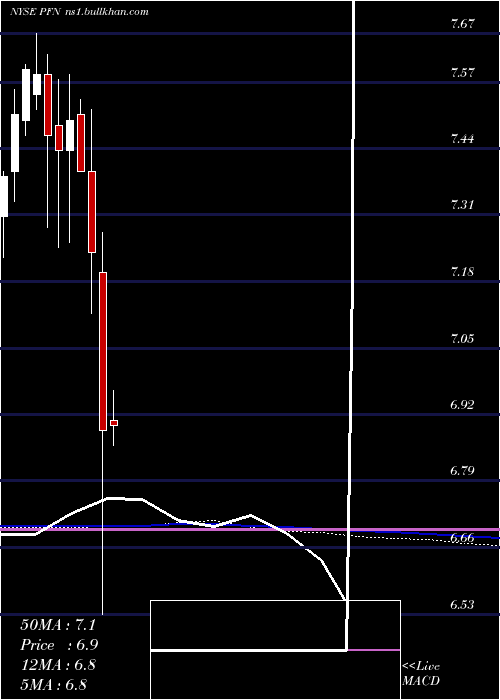Click the 7.67 price axis label
500x700 pixels.
point(462,25)
